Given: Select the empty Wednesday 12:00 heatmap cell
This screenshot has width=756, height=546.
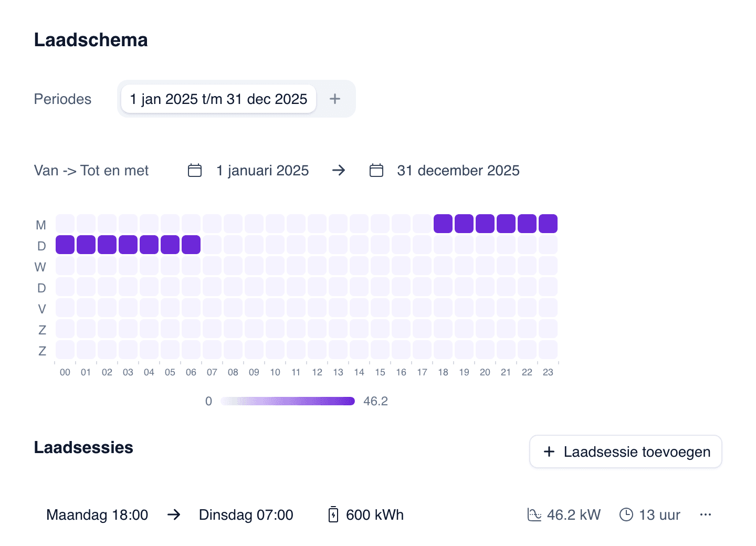Looking at the screenshot, I should [317, 266].
